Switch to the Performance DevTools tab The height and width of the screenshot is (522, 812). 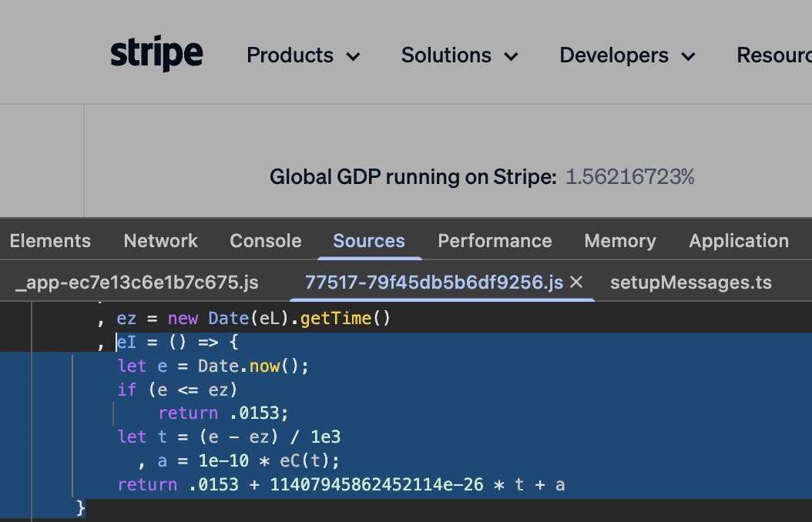[495, 240]
